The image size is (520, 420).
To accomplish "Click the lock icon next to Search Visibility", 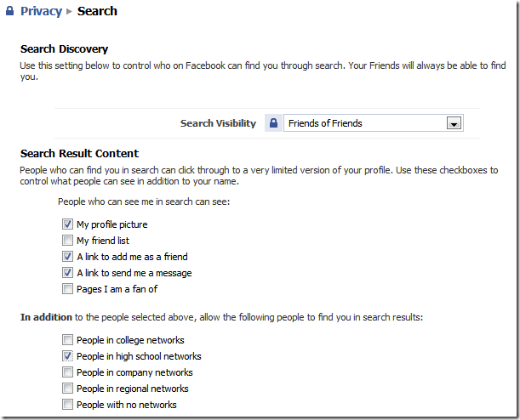I will point(273,123).
